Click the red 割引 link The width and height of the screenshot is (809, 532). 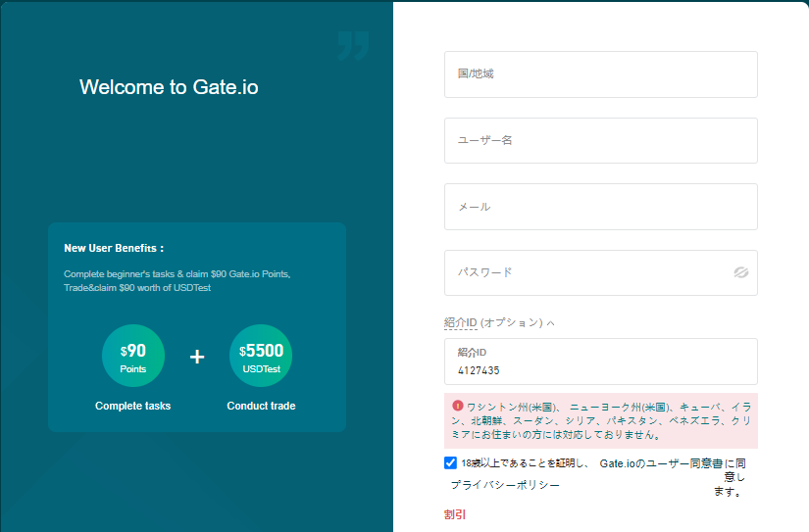(x=455, y=514)
